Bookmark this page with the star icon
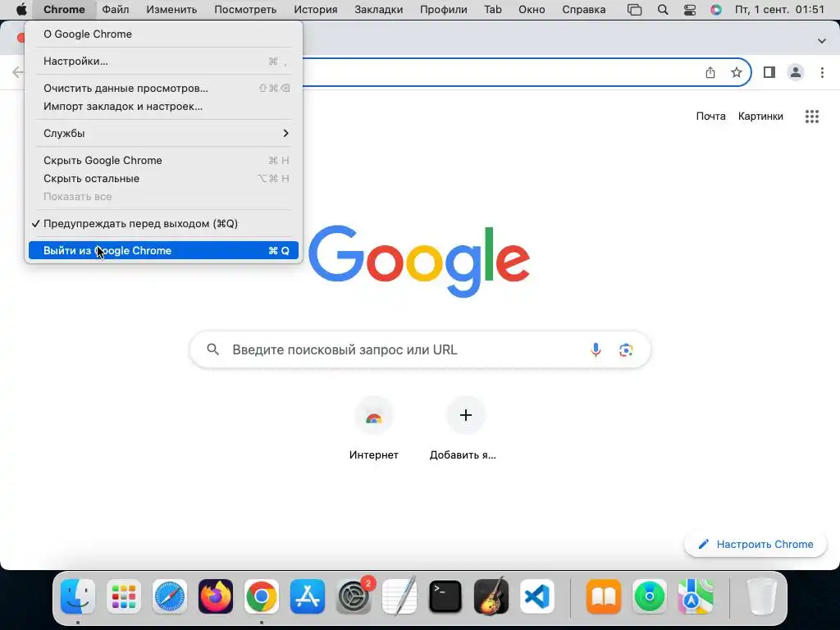Screen dimensions: 840x630 737,72
